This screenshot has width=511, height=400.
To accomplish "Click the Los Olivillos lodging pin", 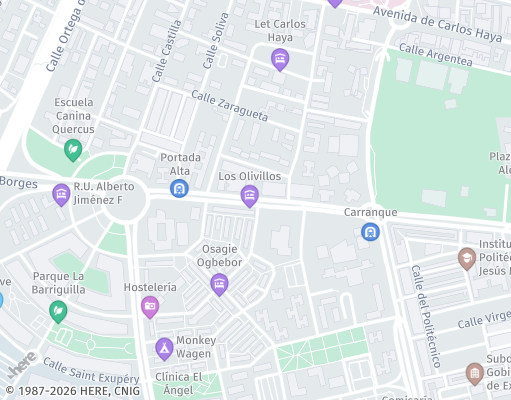I will [250, 196].
